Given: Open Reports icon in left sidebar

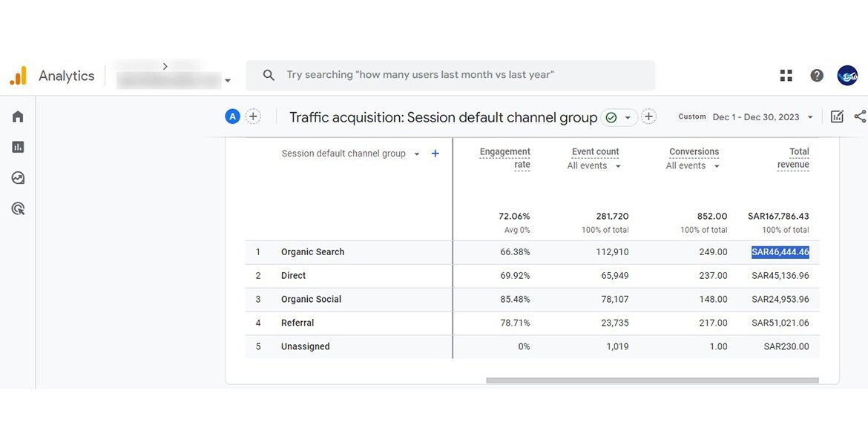Looking at the screenshot, I should [18, 147].
